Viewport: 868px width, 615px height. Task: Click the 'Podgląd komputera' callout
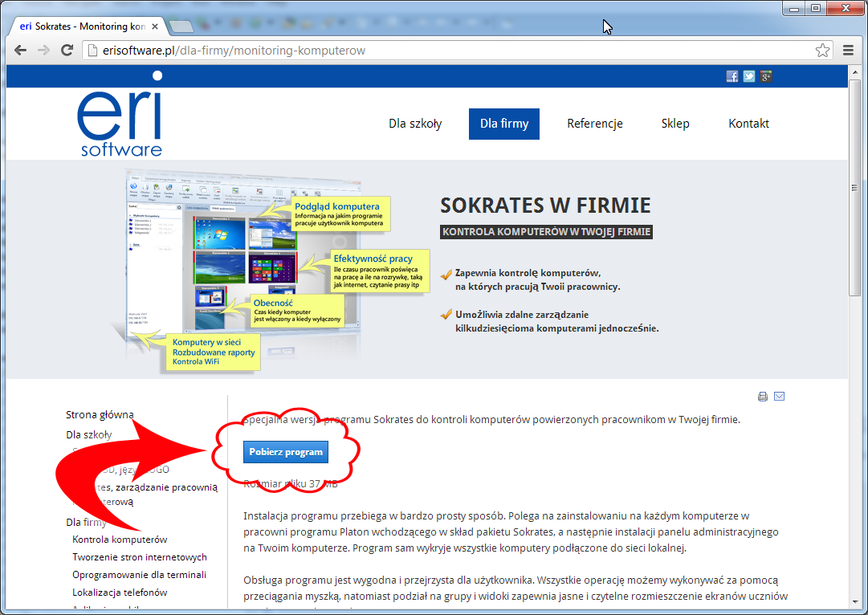(341, 214)
